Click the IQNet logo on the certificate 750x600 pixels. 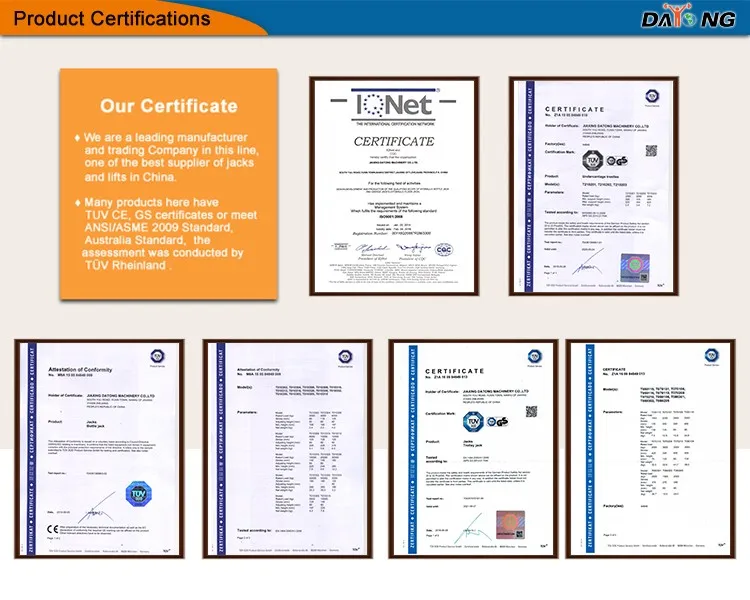coord(393,106)
